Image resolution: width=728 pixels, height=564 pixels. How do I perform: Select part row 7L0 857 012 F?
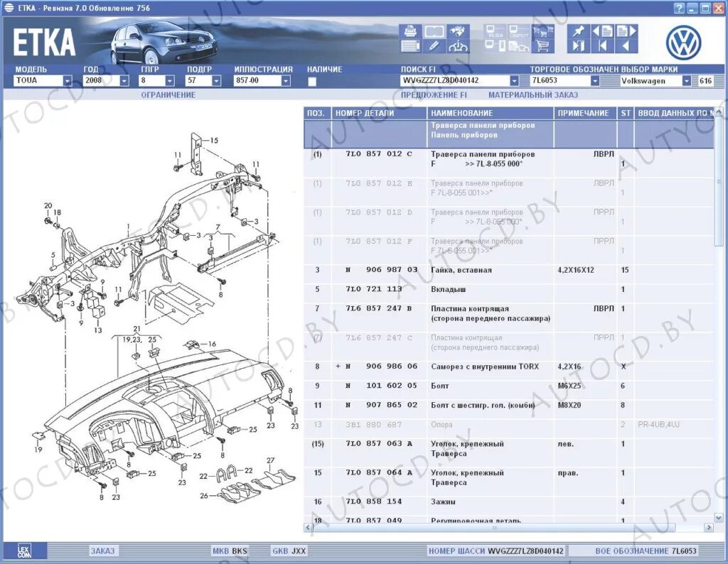(509, 251)
